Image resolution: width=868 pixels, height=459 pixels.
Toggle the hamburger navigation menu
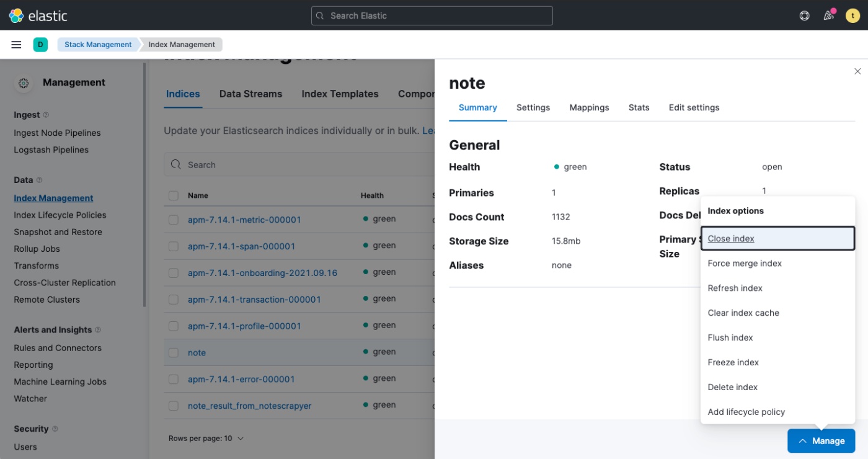[x=17, y=45]
